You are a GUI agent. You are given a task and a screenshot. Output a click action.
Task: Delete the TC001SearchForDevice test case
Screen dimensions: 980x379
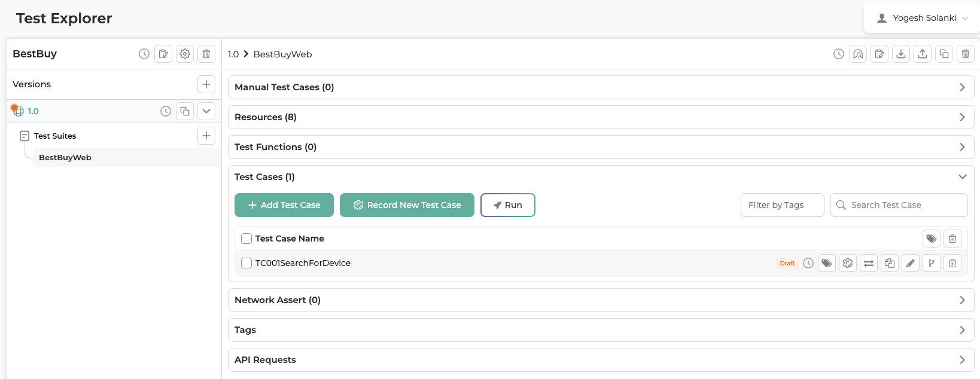pyautogui.click(x=952, y=263)
